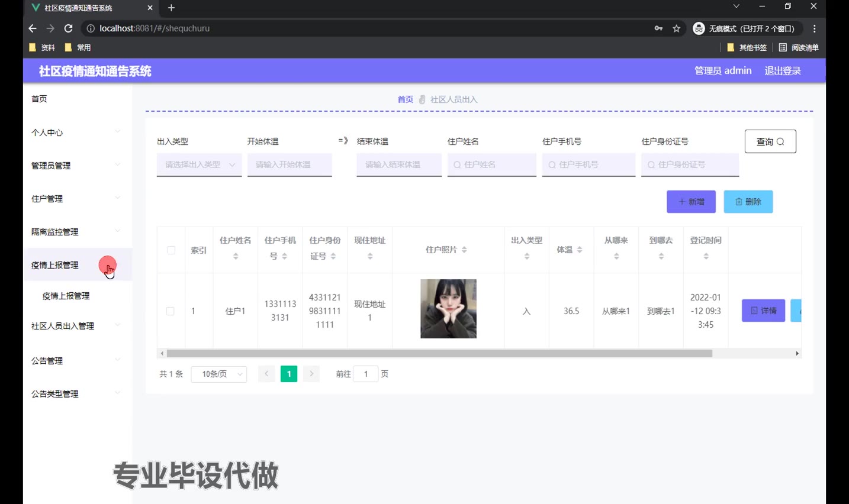Open the 10条/页 page size dropdown

219,374
